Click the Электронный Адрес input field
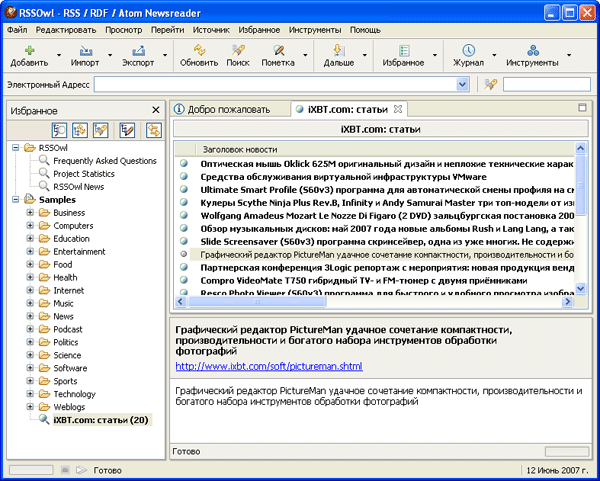This screenshot has width=600, height=481. pos(276,85)
